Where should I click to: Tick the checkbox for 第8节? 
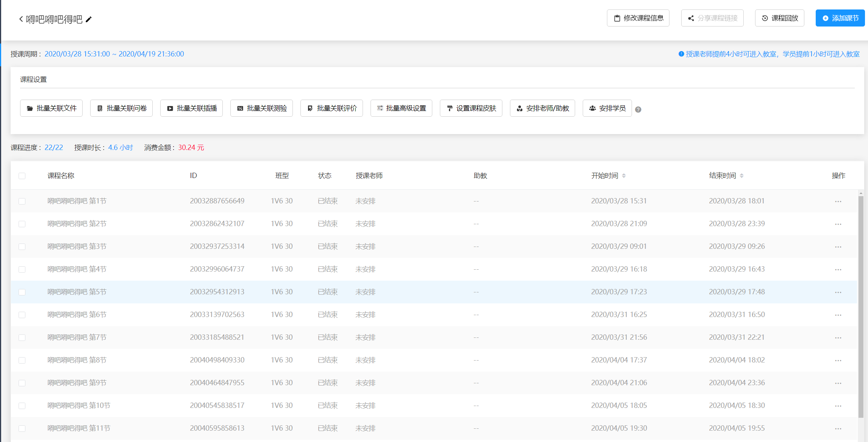tap(22, 360)
